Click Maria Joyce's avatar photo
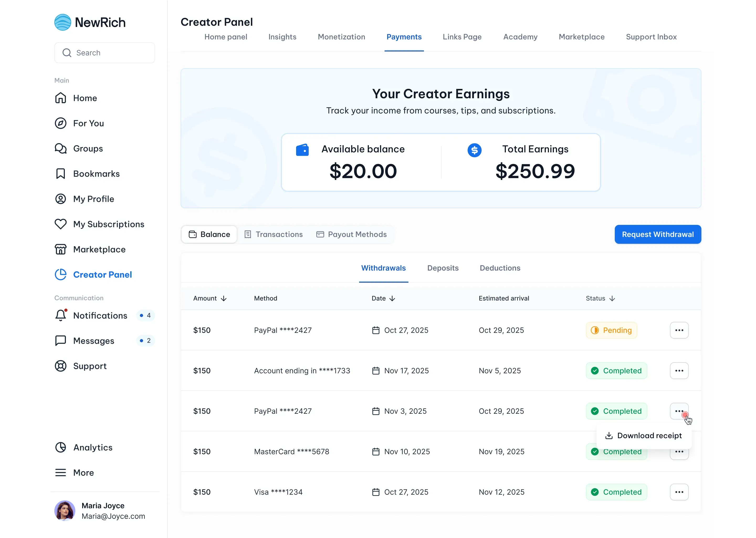Screen dimensions: 756x538 [65, 510]
